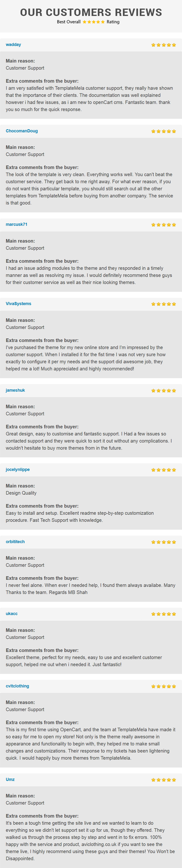Open the jocelynlippe reviewer link

pyautogui.click(x=17, y=469)
